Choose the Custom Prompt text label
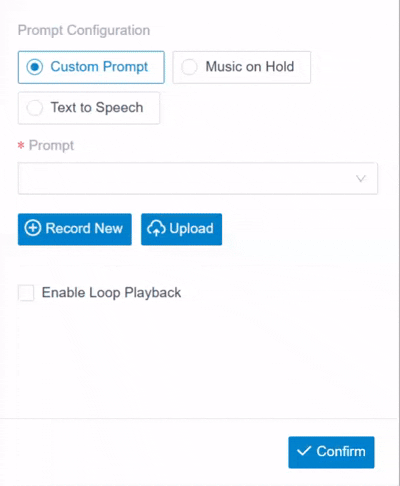The image size is (400, 486). pyautogui.click(x=99, y=67)
